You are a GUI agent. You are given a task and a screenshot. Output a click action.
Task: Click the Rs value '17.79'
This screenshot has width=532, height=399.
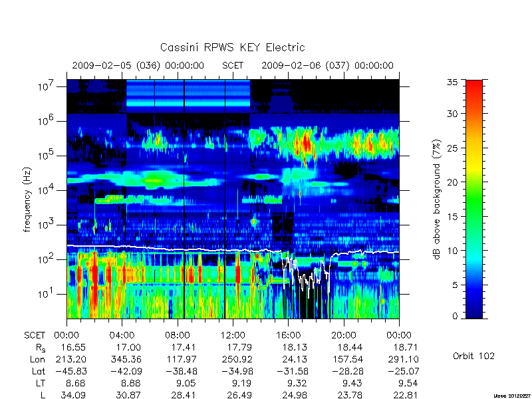[x=239, y=347]
